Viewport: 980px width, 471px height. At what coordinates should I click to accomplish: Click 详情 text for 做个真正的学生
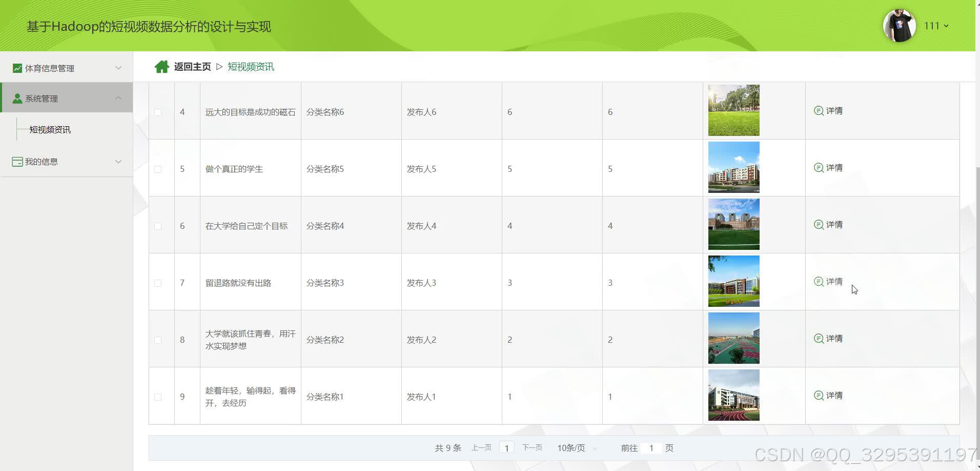834,168
